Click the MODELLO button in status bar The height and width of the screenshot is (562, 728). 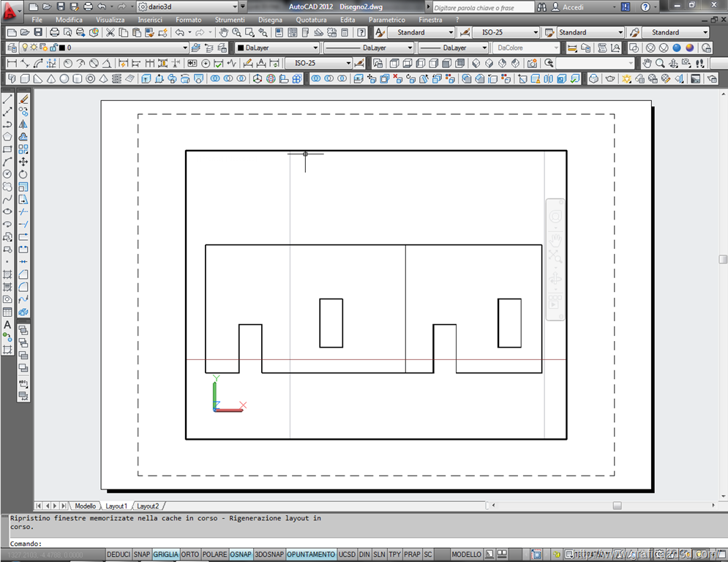click(x=466, y=555)
